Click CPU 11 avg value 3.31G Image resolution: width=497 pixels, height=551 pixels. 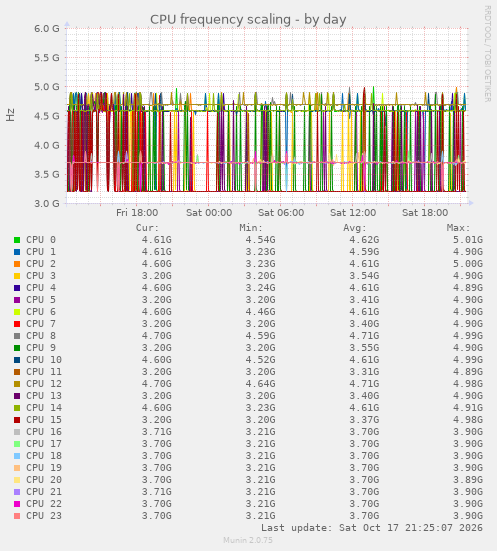tap(364, 372)
